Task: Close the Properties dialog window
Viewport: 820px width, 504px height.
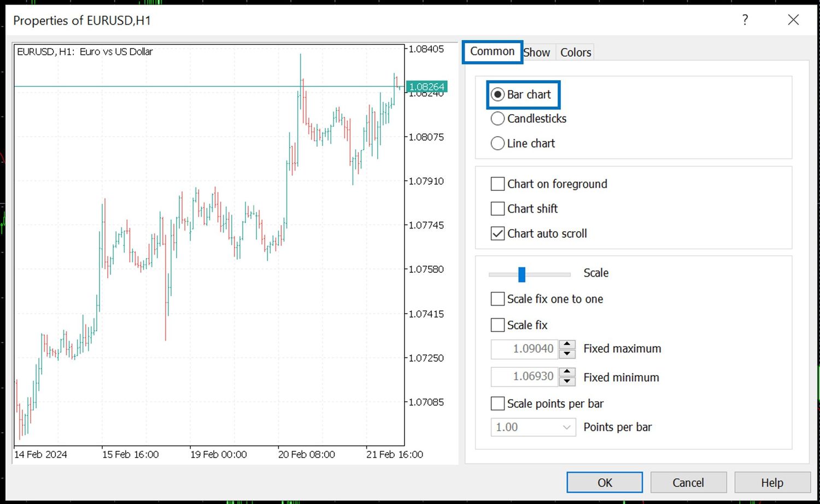Action: 793,20
